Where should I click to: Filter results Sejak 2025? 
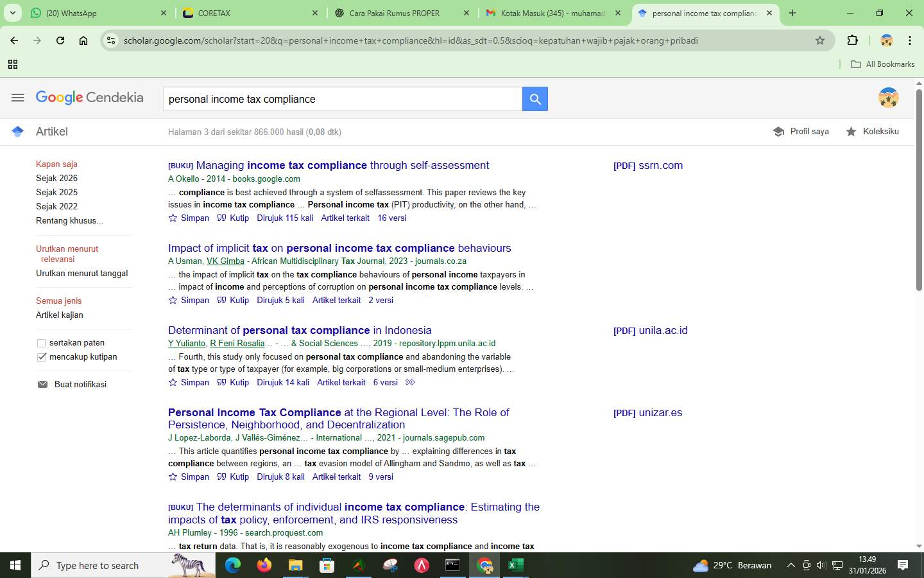[56, 192]
